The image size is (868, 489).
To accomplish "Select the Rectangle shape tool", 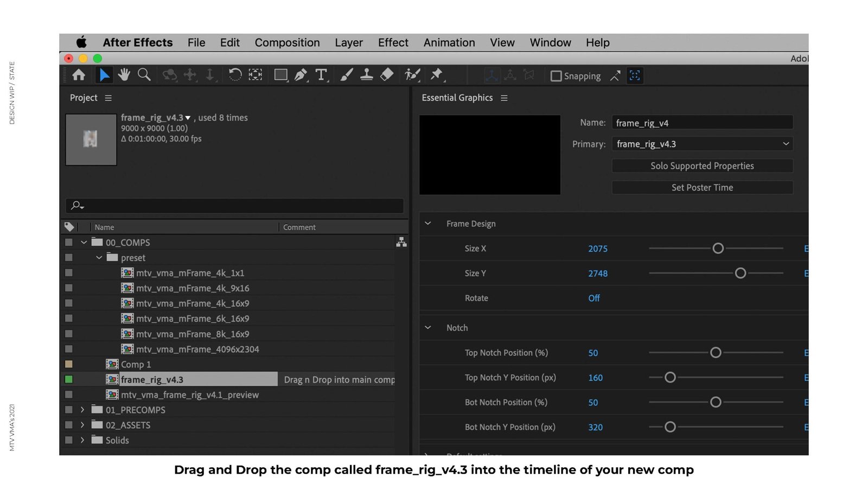I will 280,75.
